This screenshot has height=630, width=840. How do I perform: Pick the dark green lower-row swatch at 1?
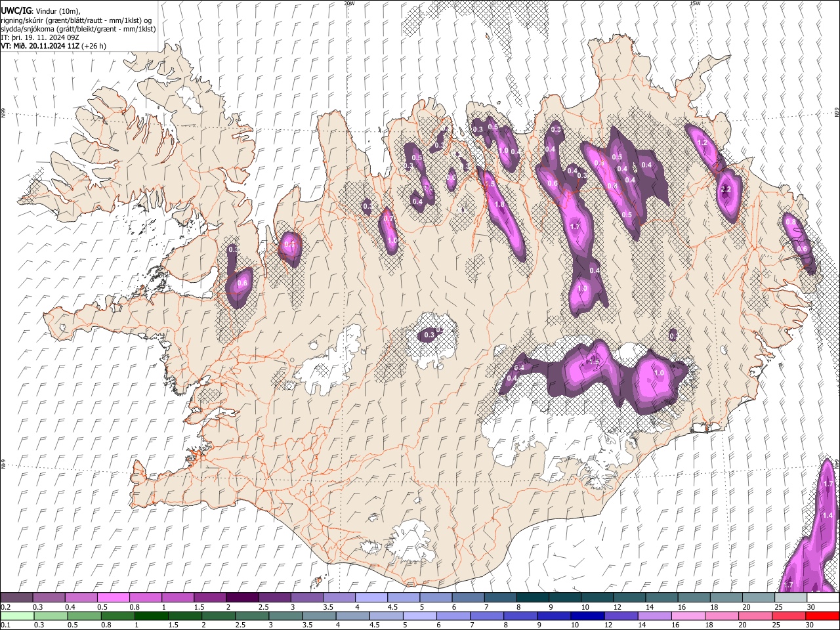(x=151, y=616)
